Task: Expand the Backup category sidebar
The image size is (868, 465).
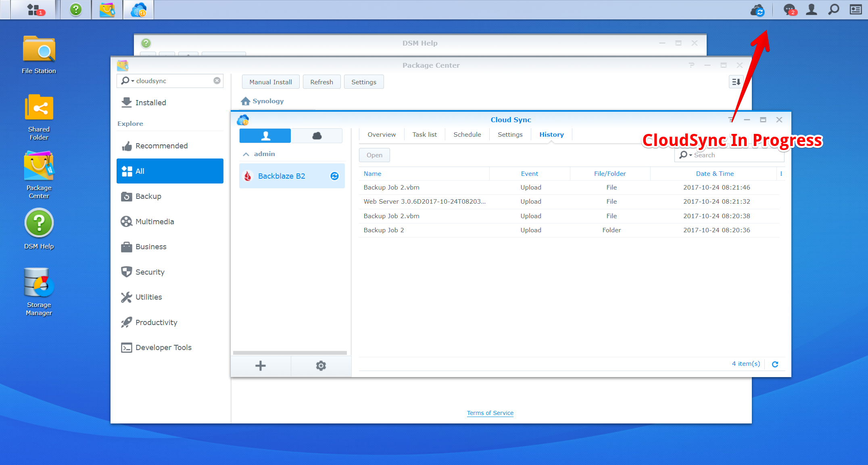Action: 148,196
